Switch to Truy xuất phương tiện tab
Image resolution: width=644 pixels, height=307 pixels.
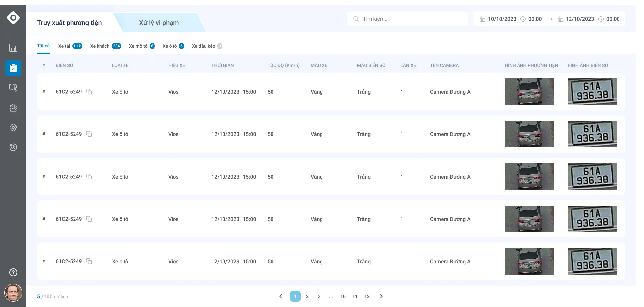70,23
